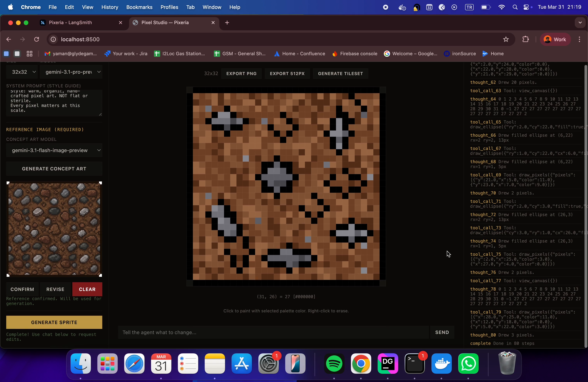
Task: Send the chat message
Action: (442, 332)
